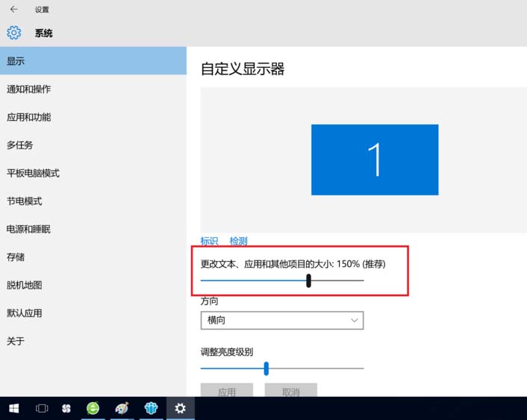Click the blue figure icon in taskbar
527x420 pixels.
coord(152,408)
